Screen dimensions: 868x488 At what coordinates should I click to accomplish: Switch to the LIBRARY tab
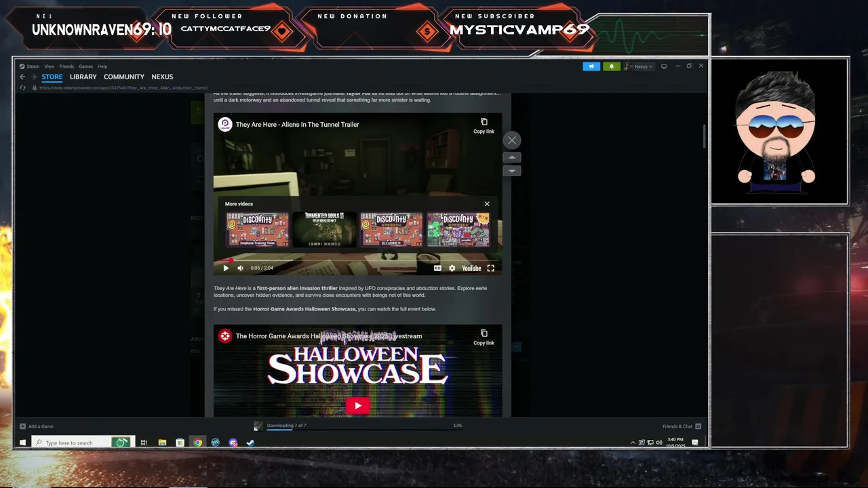coord(83,77)
